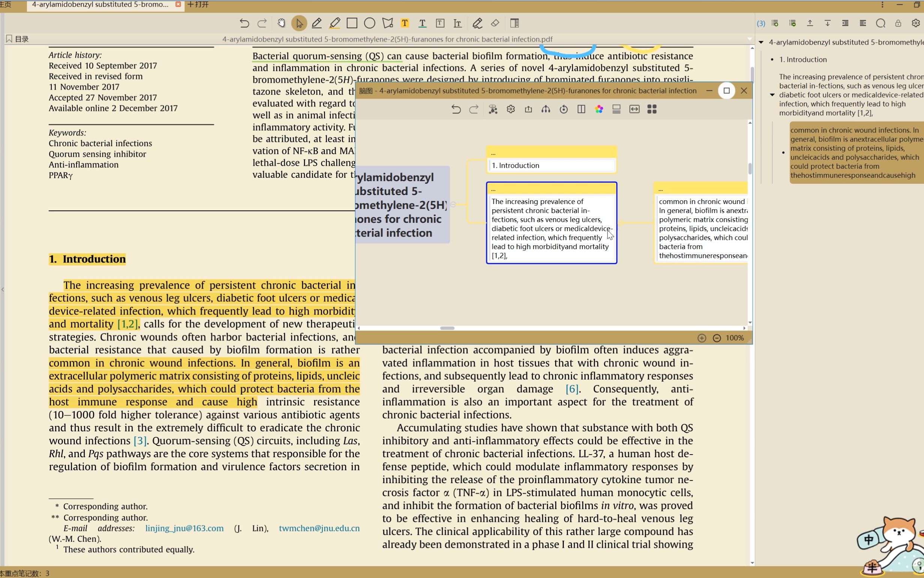Toggle the annotation visibility in popup
This screenshot has width=924, height=578.
click(x=617, y=108)
